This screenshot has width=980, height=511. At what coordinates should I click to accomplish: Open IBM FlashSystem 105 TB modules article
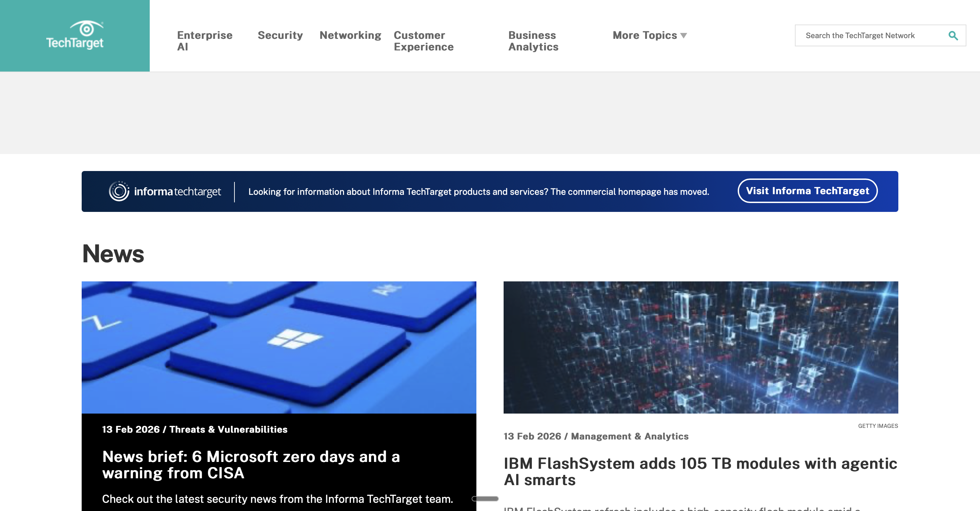coord(700,471)
